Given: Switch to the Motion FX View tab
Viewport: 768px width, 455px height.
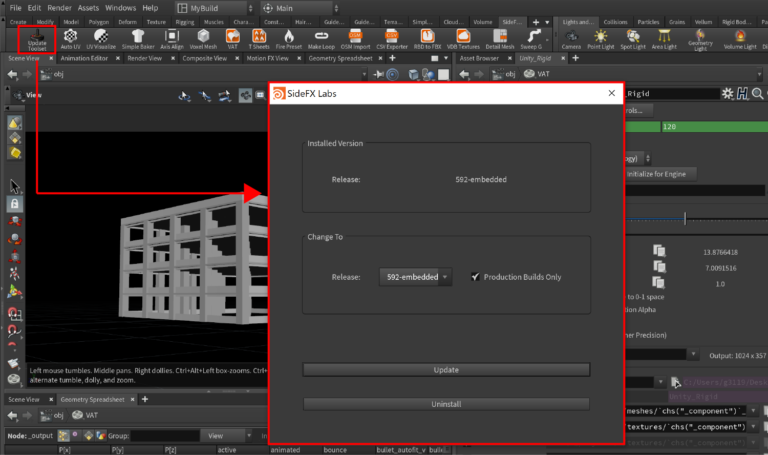Looking at the screenshot, I should pos(267,58).
